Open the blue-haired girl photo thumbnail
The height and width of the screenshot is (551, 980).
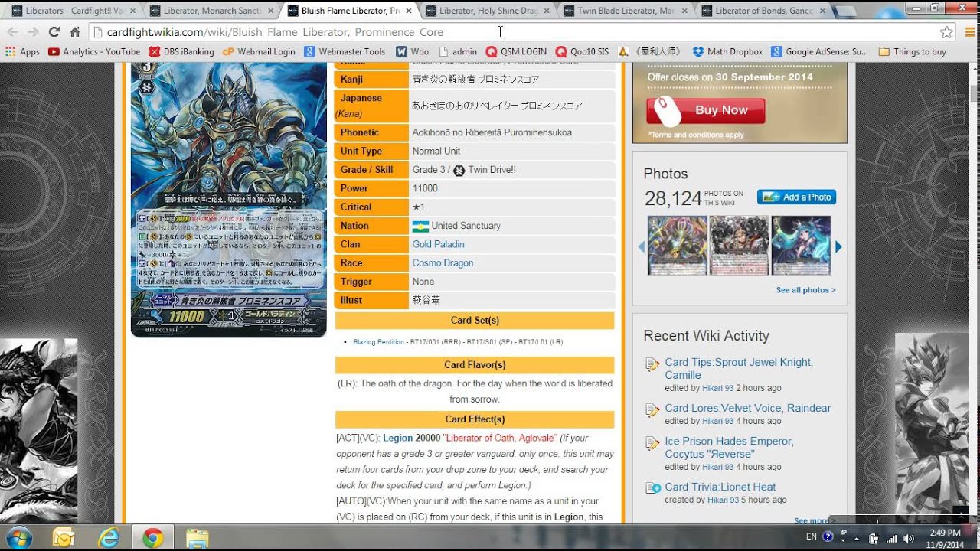pos(801,245)
